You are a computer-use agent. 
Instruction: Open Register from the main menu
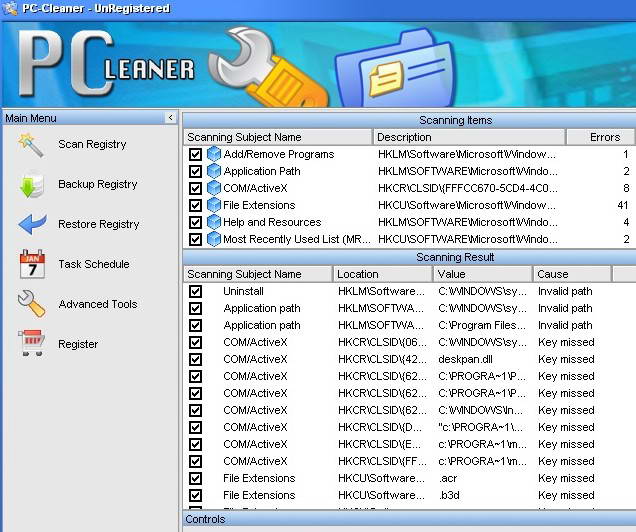78,344
